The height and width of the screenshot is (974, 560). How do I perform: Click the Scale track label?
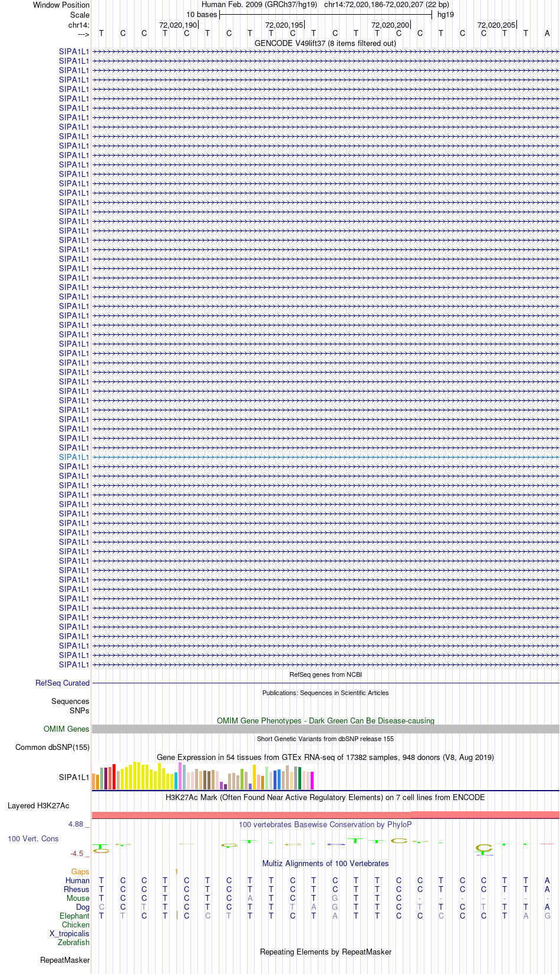pos(80,15)
